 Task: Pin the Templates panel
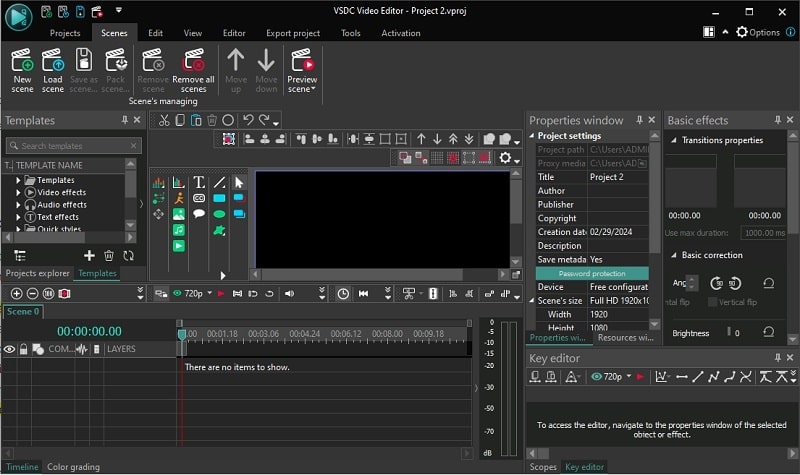click(124, 119)
